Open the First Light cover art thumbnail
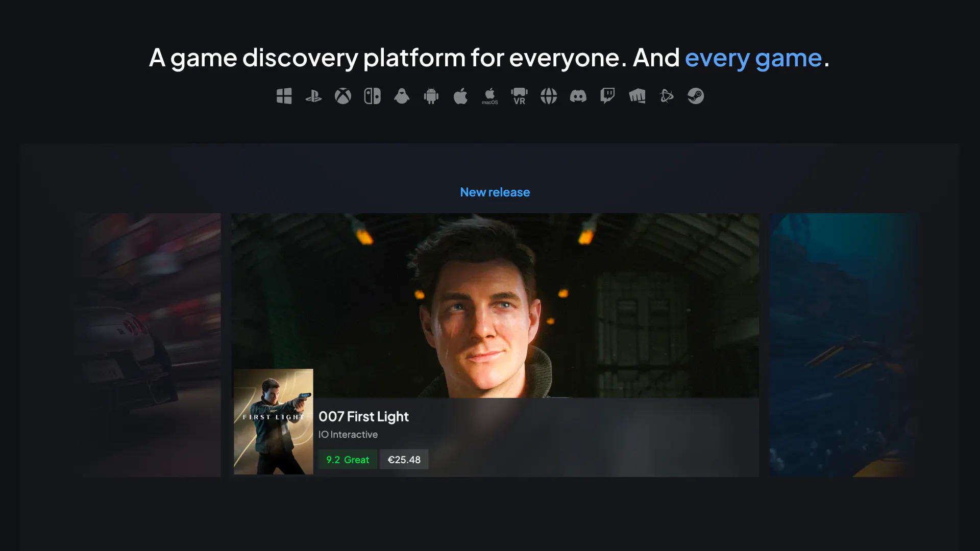This screenshot has height=551, width=980. pos(274,422)
